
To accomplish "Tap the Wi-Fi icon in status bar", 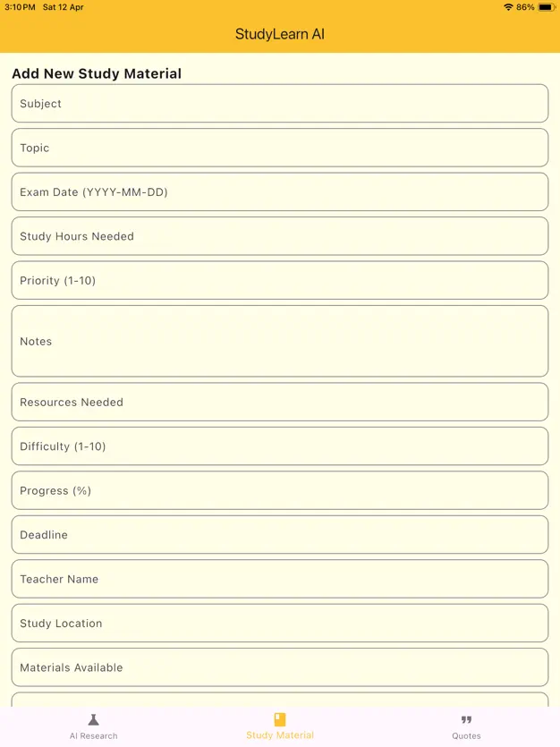I will [508, 7].
